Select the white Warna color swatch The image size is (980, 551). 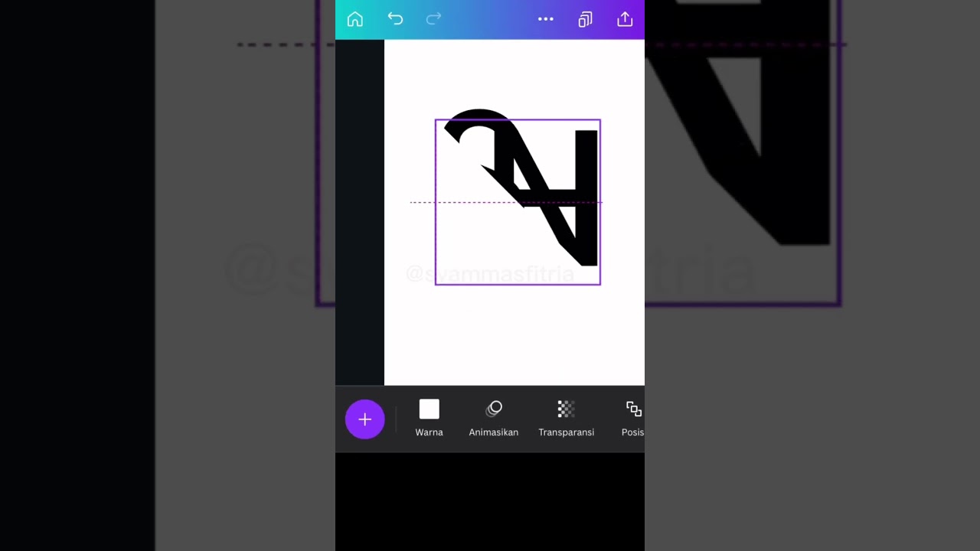[429, 409]
